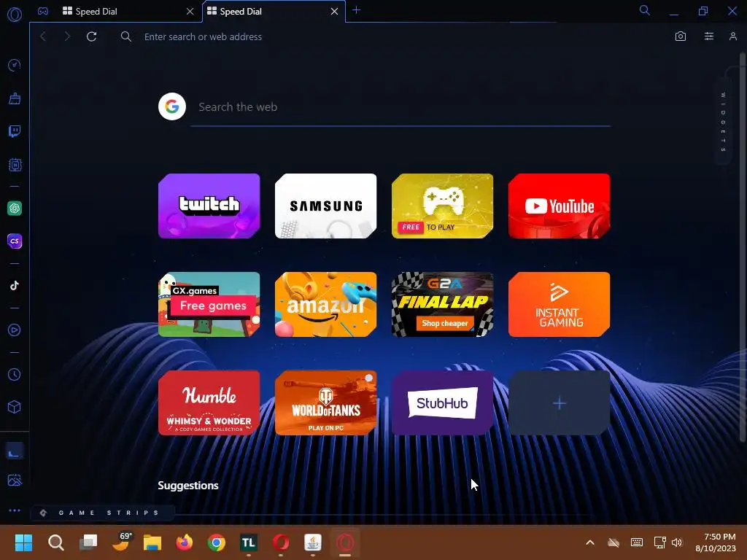The height and width of the screenshot is (560, 747).
Task: Open taskbar Search icon
Action: coord(55,542)
